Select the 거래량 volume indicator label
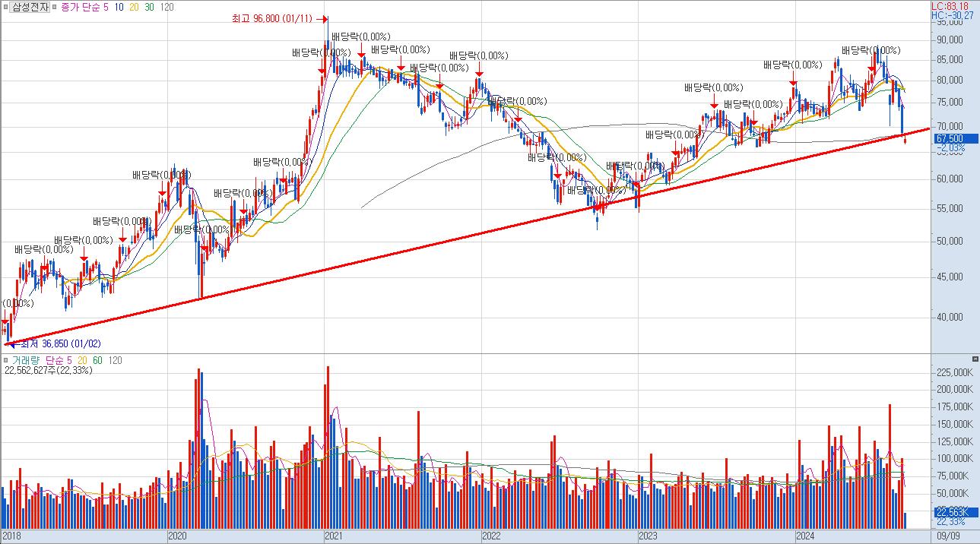Screen dimensions: 980x544 pyautogui.click(x=25, y=360)
